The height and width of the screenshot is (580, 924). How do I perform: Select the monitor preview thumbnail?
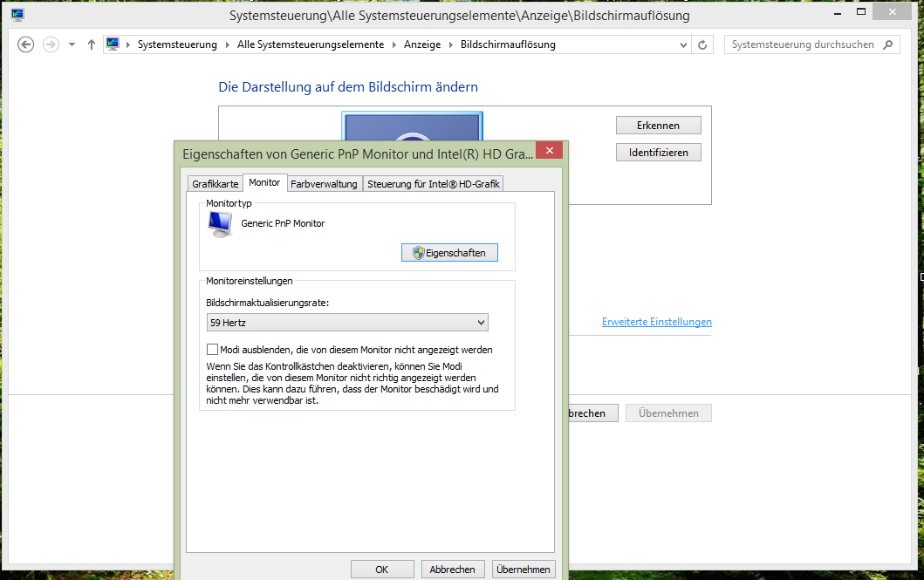pyautogui.click(x=413, y=126)
